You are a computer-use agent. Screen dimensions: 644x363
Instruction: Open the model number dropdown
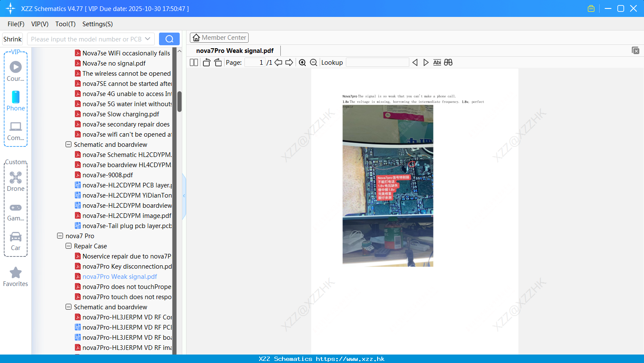coord(148,39)
